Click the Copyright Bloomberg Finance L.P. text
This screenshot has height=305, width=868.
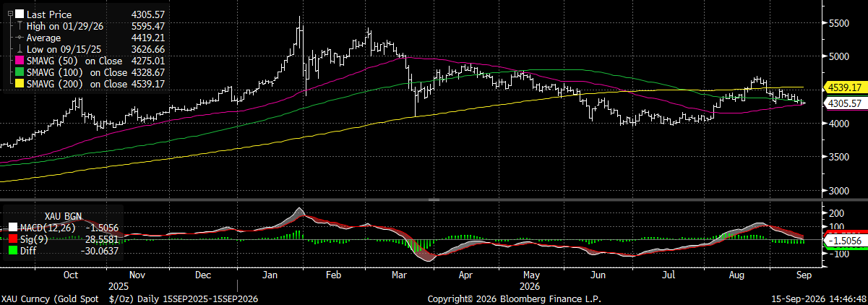[514, 298]
